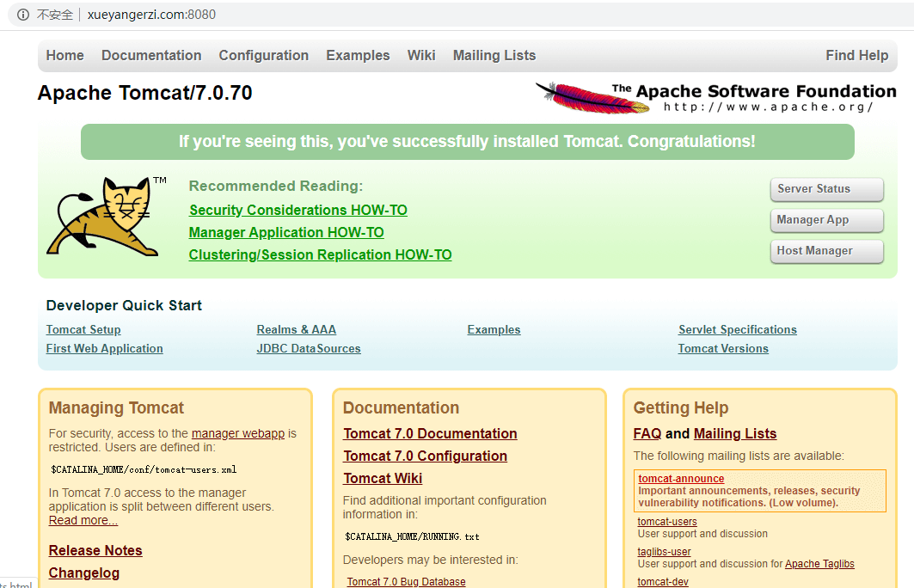Click the Getting Help heading
Viewport: 914px width, 588px height.
point(681,408)
